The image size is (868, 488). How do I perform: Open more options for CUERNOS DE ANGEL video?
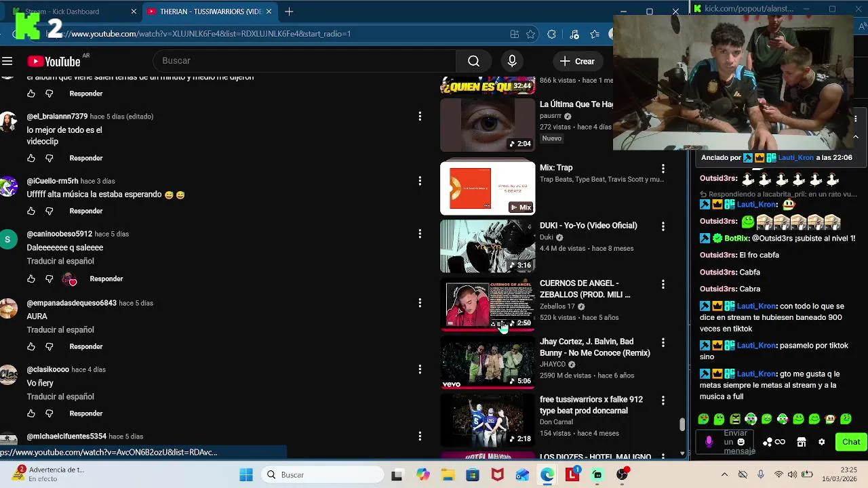[663, 285]
